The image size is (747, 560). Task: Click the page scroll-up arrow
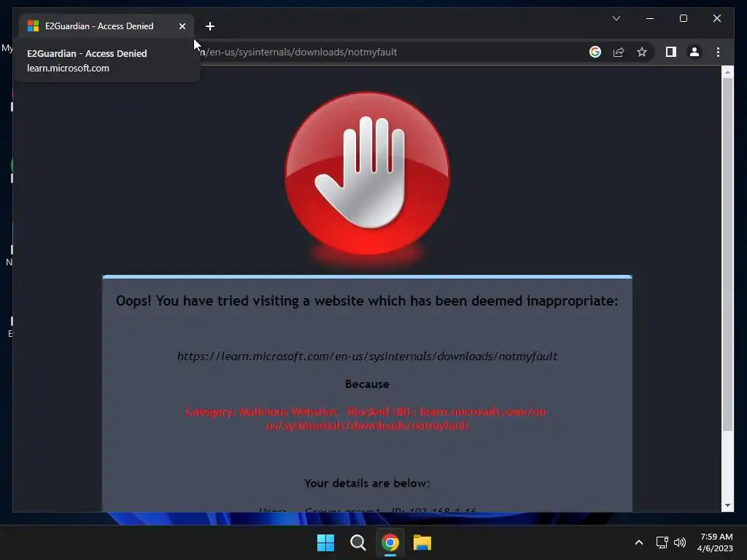pos(727,72)
